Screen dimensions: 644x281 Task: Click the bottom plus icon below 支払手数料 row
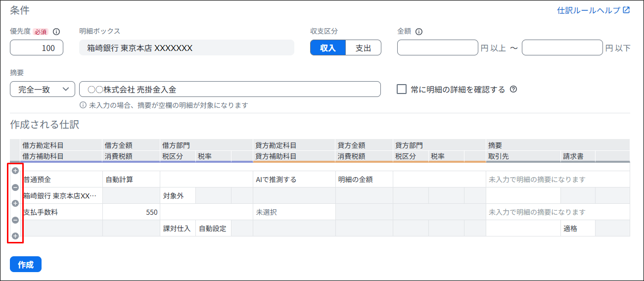click(x=15, y=236)
